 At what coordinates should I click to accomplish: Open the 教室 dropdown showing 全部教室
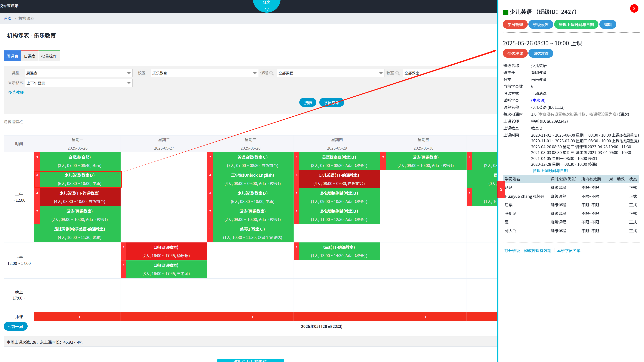coord(450,73)
